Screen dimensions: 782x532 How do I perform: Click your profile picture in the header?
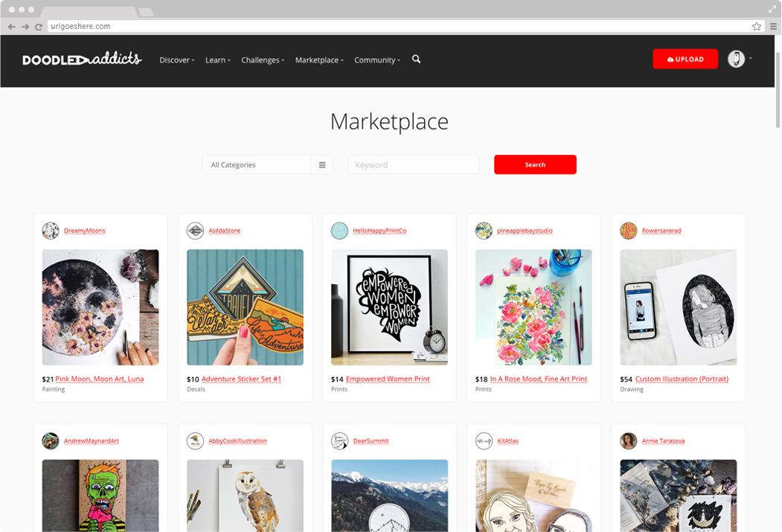735,59
